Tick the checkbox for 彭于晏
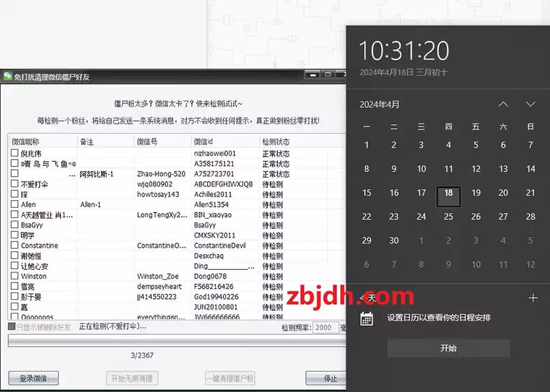 14,296
